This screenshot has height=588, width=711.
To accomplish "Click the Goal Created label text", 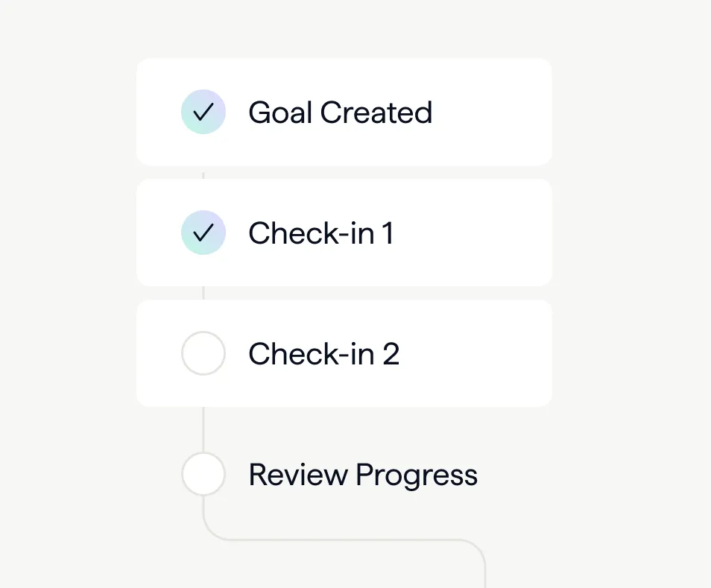I will coord(340,112).
